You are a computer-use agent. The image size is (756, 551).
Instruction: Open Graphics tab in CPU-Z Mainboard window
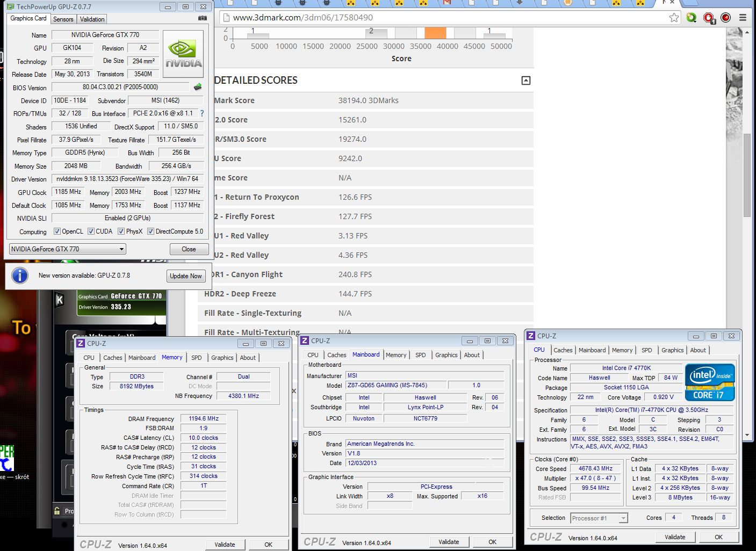447,355
